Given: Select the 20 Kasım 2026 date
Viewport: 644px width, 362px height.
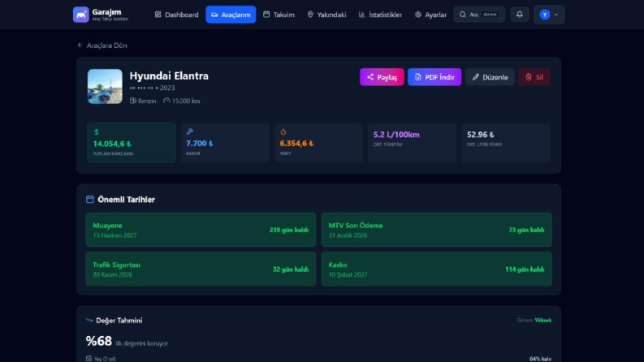Looking at the screenshot, I should pos(113,274).
